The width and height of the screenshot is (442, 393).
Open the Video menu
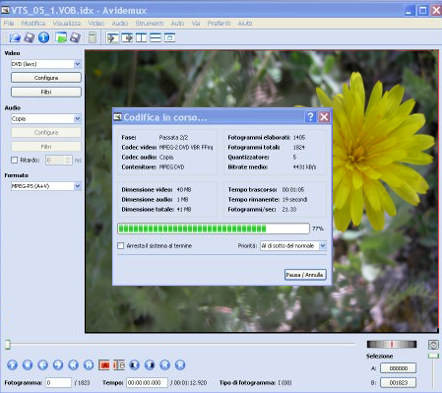point(96,23)
